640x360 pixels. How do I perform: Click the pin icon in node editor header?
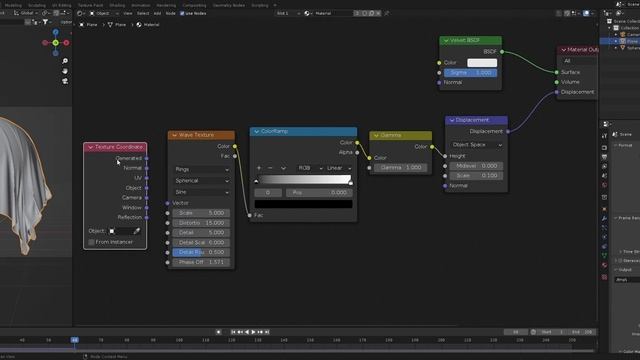(x=387, y=13)
